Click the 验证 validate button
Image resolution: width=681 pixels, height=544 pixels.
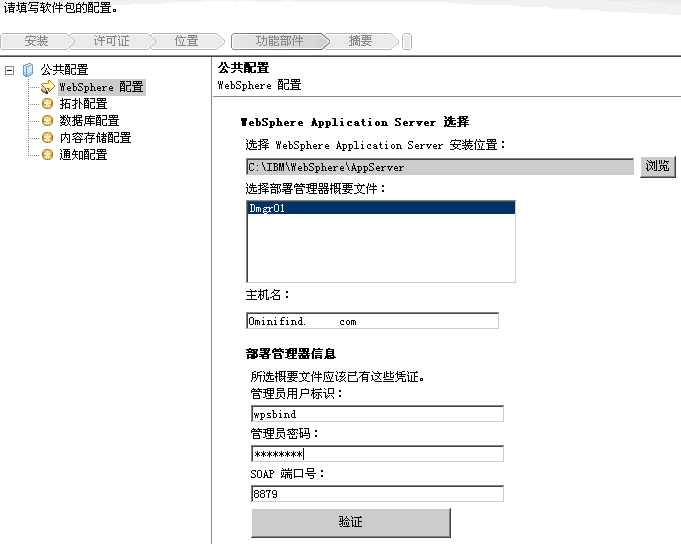coord(351,522)
